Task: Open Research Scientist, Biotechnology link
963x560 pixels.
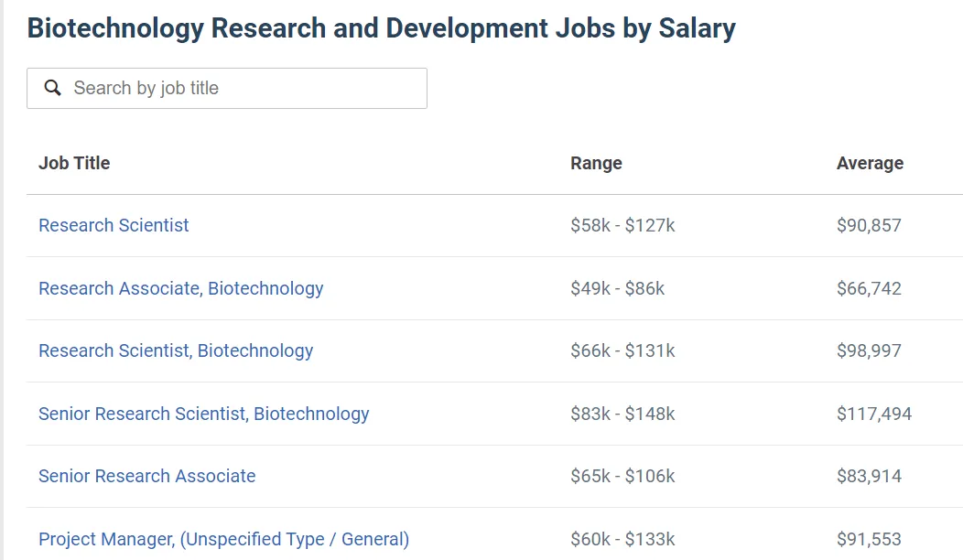Action: [176, 350]
